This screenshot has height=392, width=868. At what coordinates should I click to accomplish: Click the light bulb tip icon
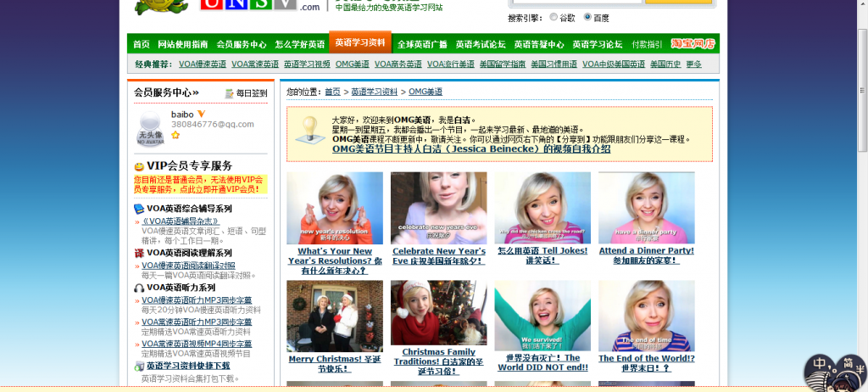310,131
